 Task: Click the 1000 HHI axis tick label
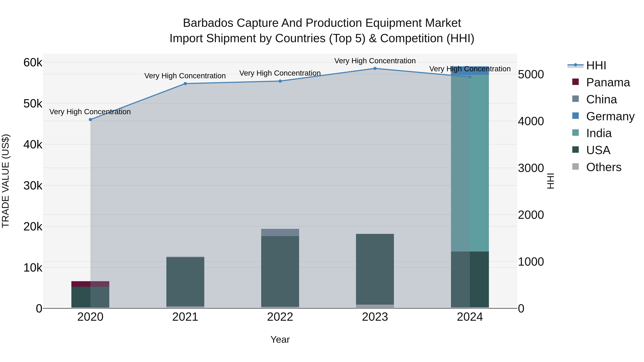click(531, 262)
